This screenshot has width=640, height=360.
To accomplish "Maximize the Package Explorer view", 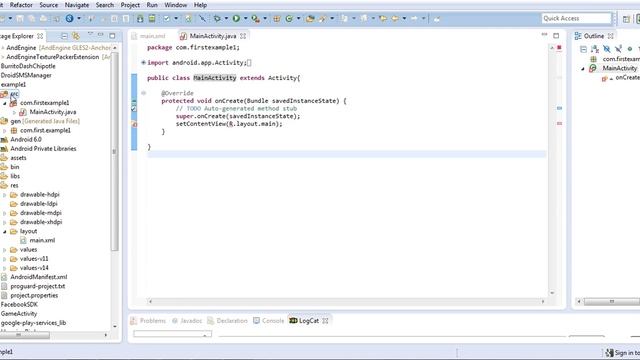I will 112,36.
